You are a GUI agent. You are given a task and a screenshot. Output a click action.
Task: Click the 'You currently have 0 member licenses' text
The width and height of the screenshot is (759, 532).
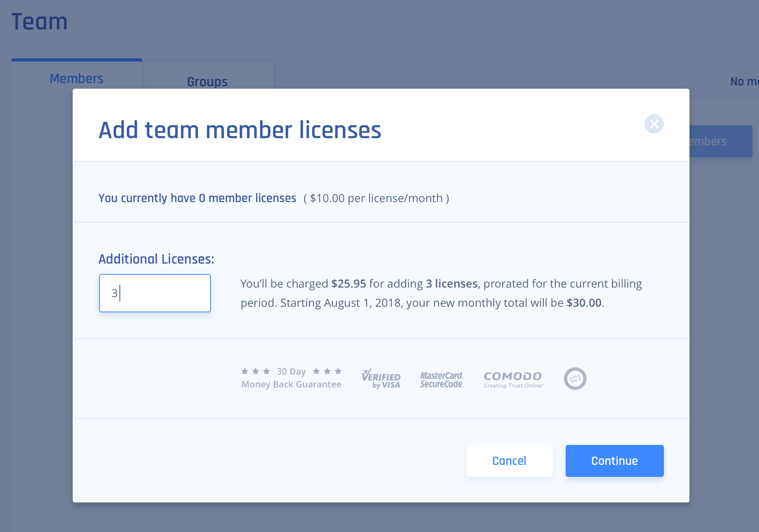click(x=197, y=198)
